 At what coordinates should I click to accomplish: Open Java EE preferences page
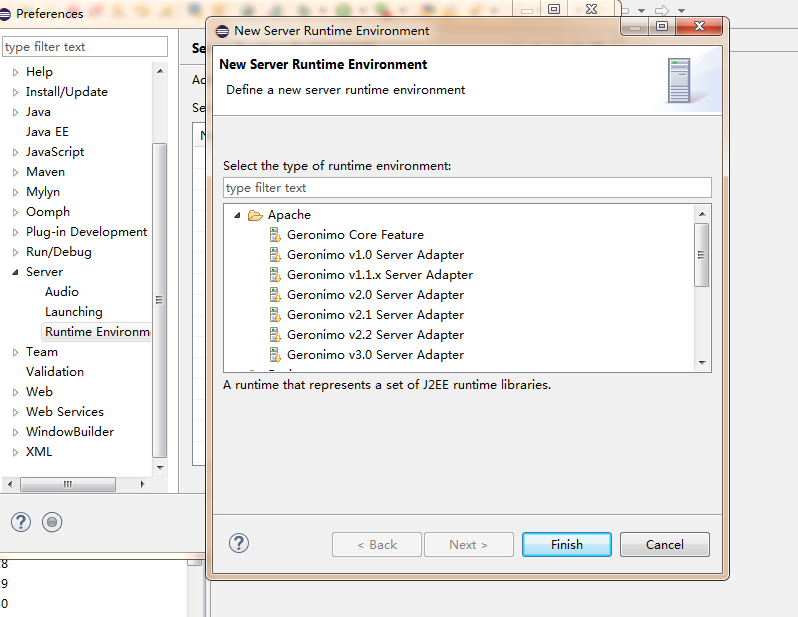tap(47, 132)
